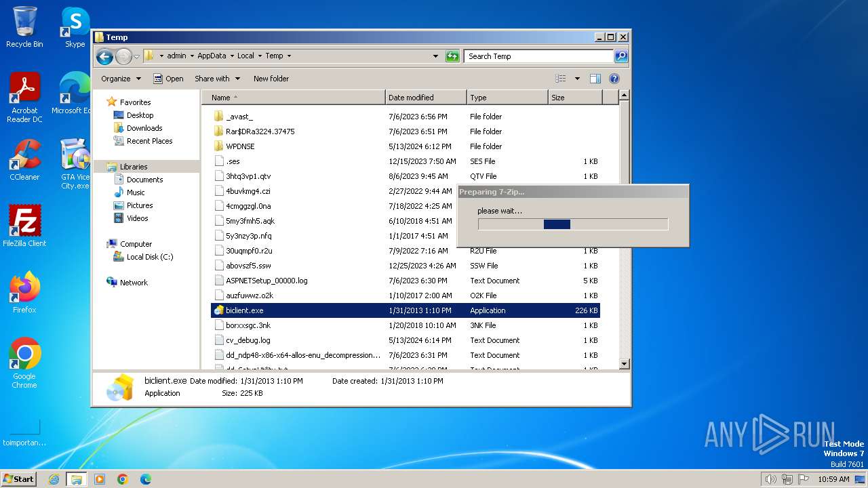This screenshot has height=488, width=868.
Task: Open Explorer help question mark icon
Action: pos(614,79)
